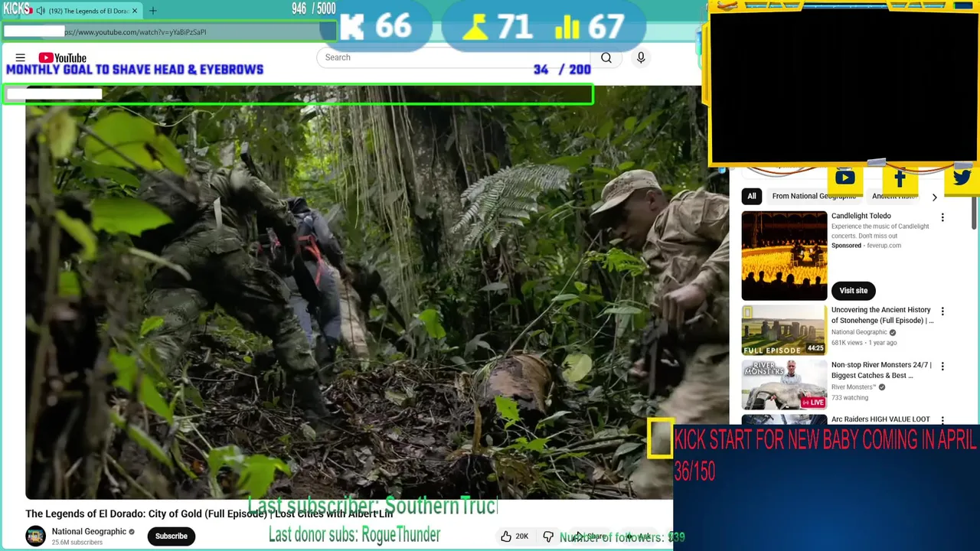The width and height of the screenshot is (980, 551).
Task: Click the Twitter bird icon in the overlay
Action: coord(962,178)
